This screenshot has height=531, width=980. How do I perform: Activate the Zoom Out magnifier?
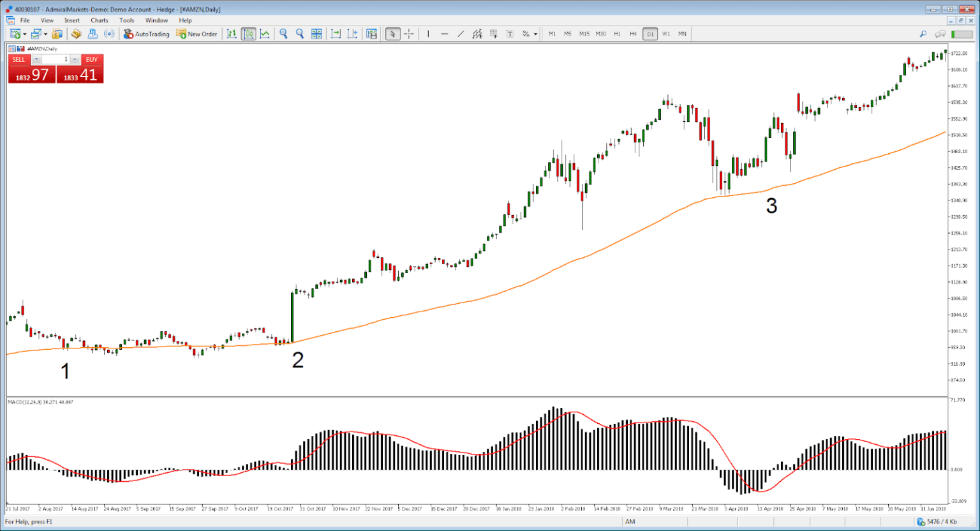pos(299,34)
